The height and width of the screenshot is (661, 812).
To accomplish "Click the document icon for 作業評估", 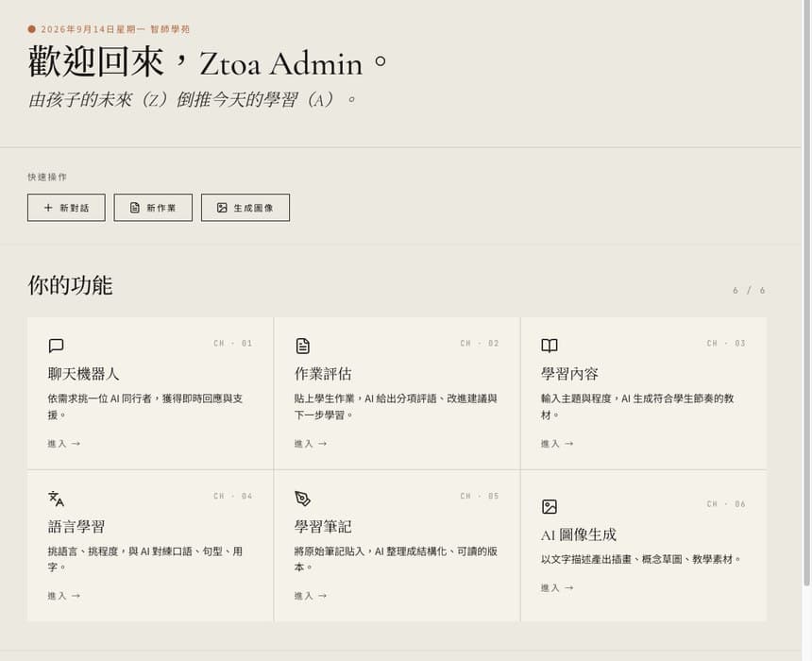I will (x=303, y=346).
